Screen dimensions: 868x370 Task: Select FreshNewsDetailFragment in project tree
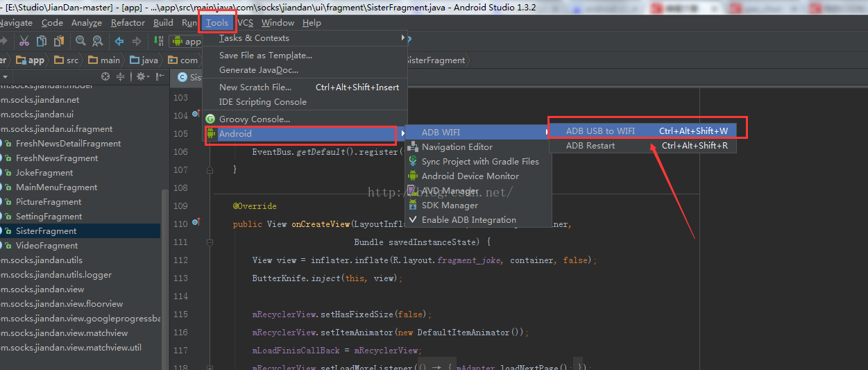point(68,144)
